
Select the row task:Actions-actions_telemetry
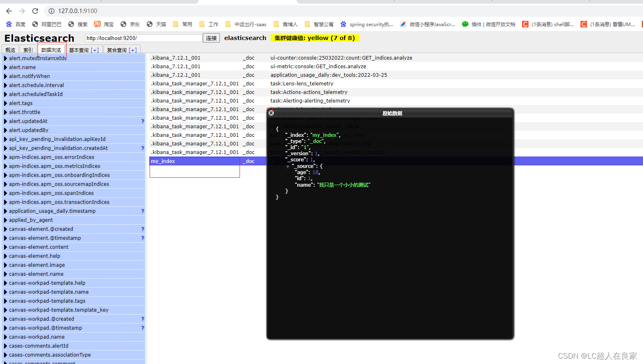[x=396, y=92]
